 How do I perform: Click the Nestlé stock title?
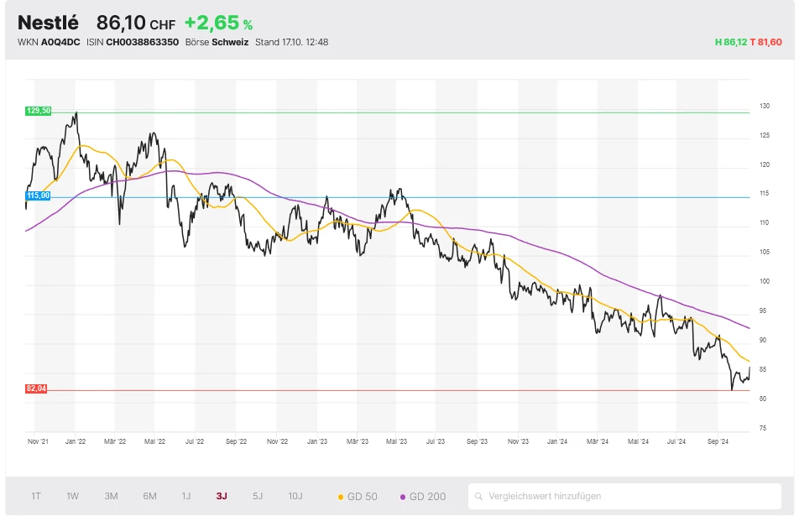pyautogui.click(x=48, y=23)
